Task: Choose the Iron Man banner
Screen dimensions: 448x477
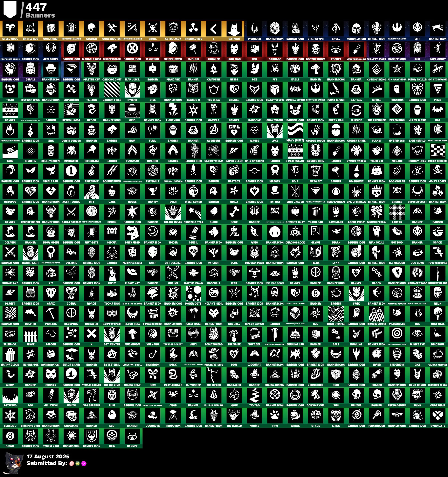Action: click(x=234, y=49)
